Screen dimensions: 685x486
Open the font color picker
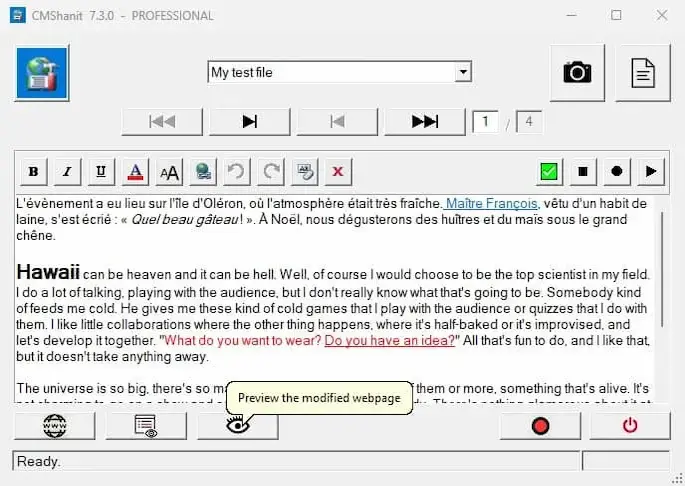(135, 171)
